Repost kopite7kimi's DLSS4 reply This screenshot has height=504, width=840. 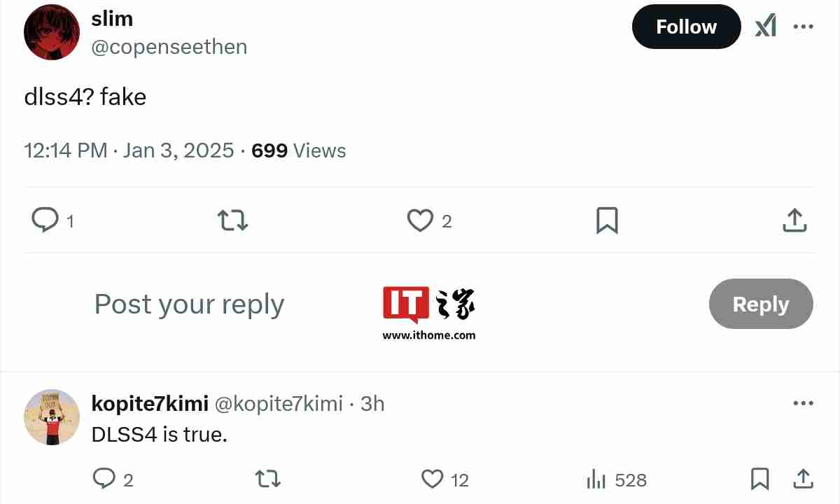(267, 479)
